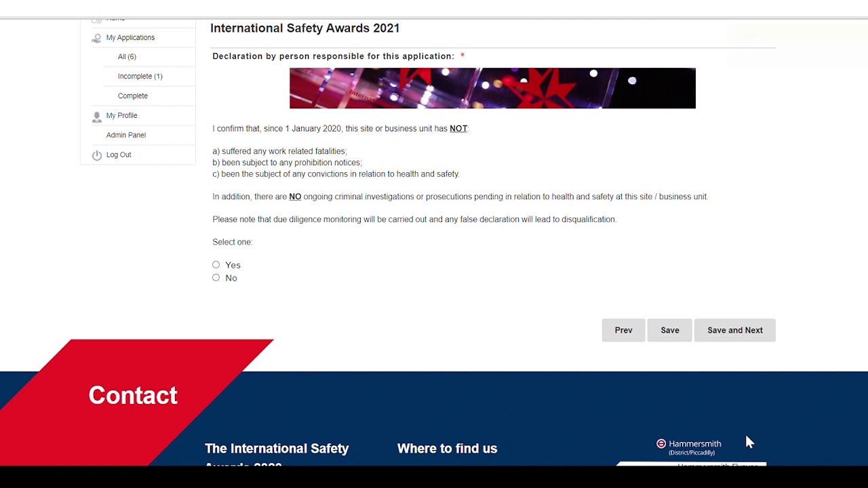Open the Admin Panel link

coord(126,136)
